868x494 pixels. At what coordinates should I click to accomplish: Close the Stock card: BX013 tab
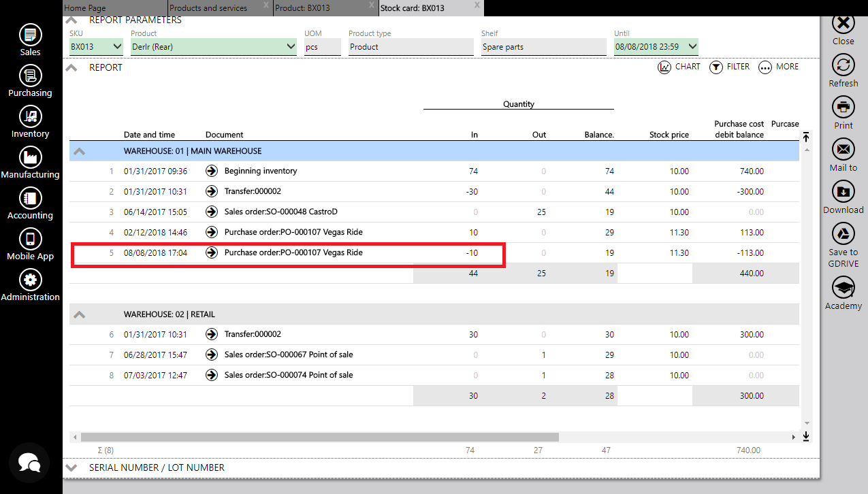point(477,5)
